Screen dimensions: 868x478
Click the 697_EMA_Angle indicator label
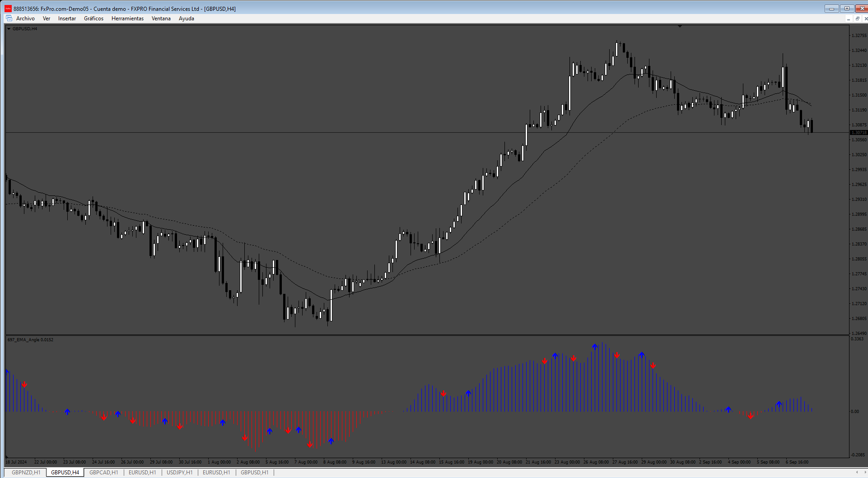click(x=30, y=340)
